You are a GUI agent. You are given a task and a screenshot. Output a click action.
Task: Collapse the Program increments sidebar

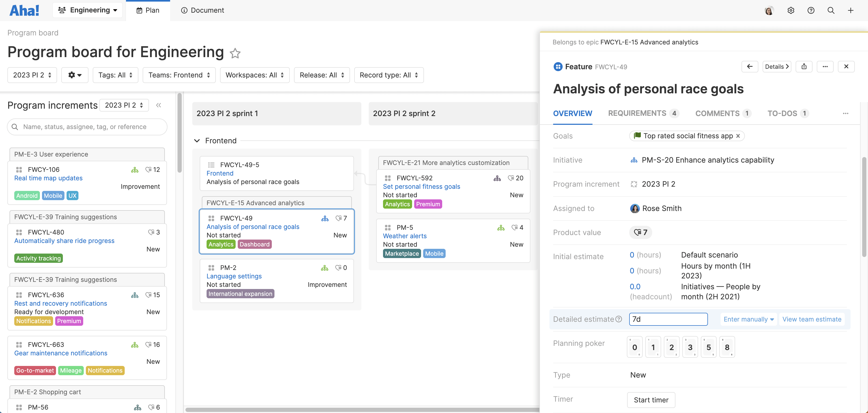click(158, 105)
